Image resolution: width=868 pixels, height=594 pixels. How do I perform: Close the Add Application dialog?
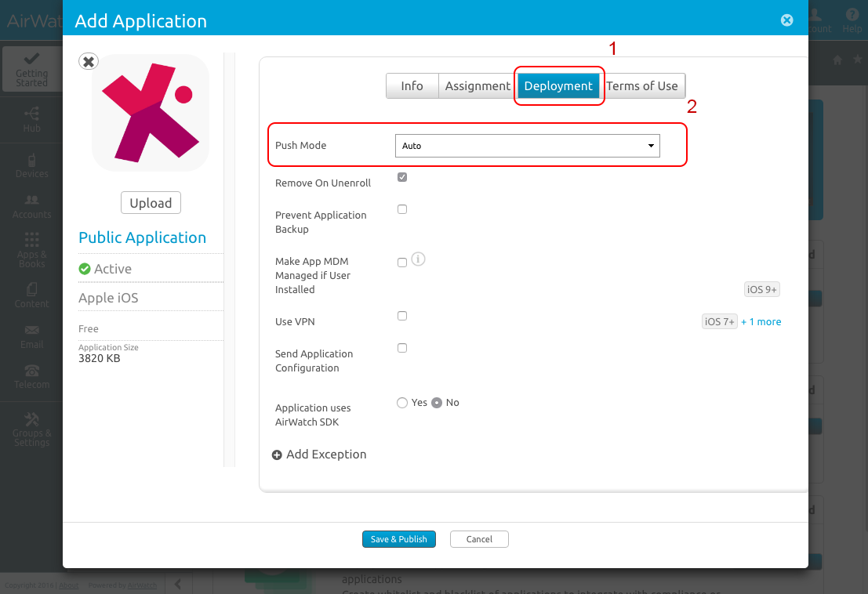pos(786,20)
